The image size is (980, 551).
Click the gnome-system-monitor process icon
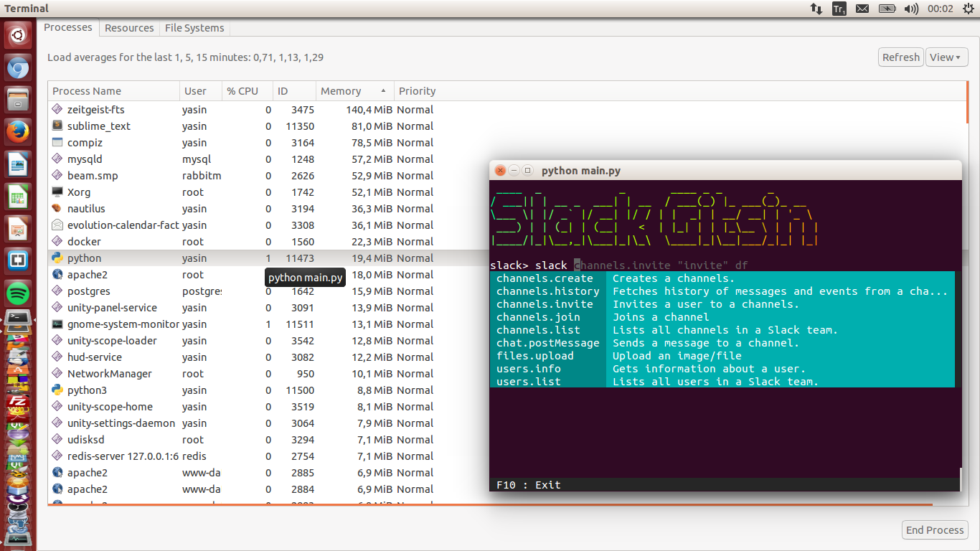[57, 324]
